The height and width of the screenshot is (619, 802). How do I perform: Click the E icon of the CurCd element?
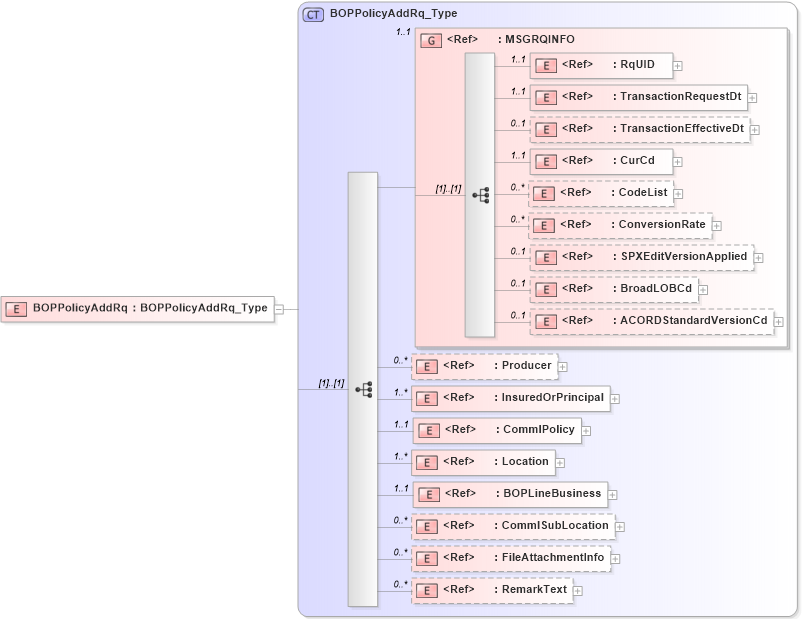click(x=546, y=161)
